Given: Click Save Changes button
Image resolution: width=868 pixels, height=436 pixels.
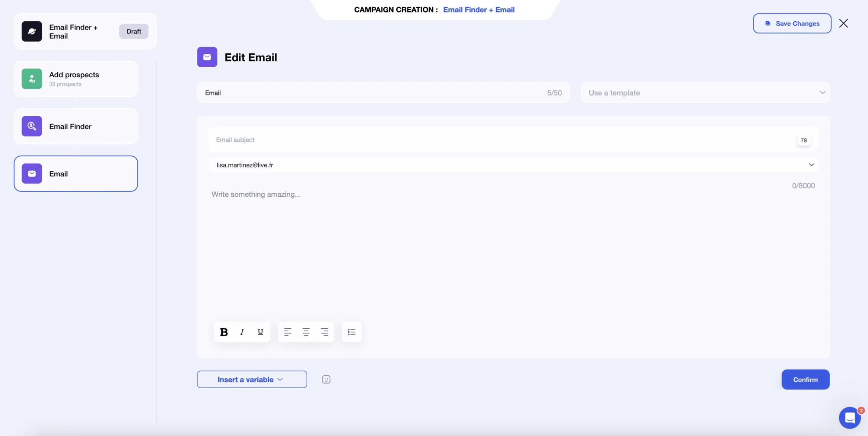Looking at the screenshot, I should [792, 23].
